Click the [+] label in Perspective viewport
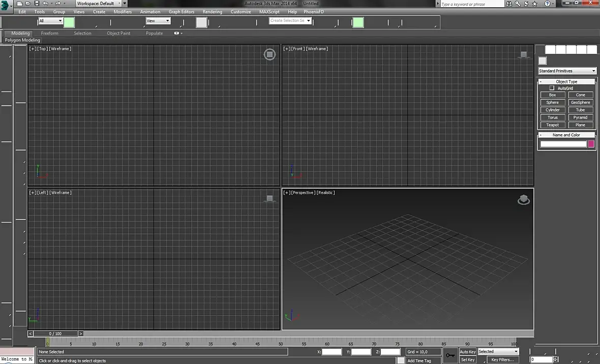The image size is (600, 364). pos(287,193)
